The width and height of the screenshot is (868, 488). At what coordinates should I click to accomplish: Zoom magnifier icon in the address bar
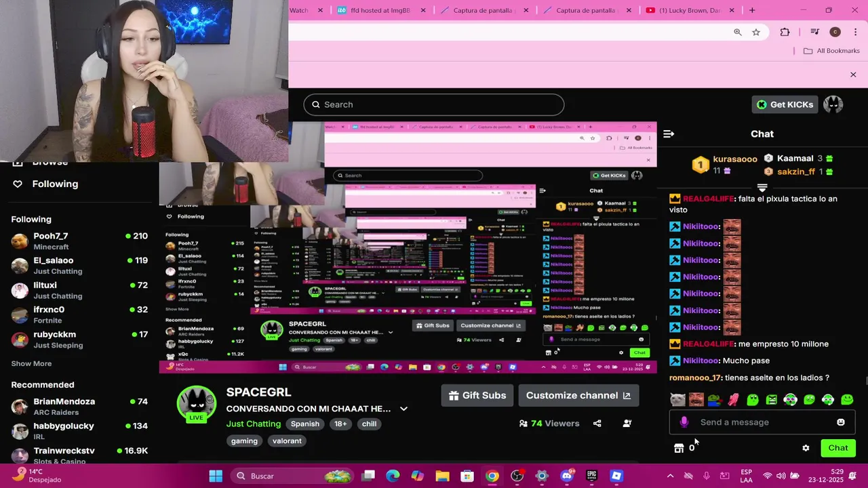click(738, 32)
